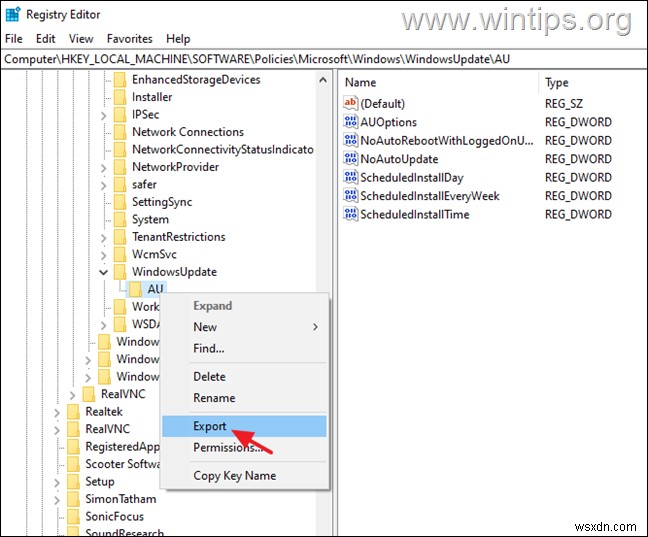This screenshot has height=537, width=648.
Task: Click the IPSec folder icon
Action: pyautogui.click(x=120, y=114)
